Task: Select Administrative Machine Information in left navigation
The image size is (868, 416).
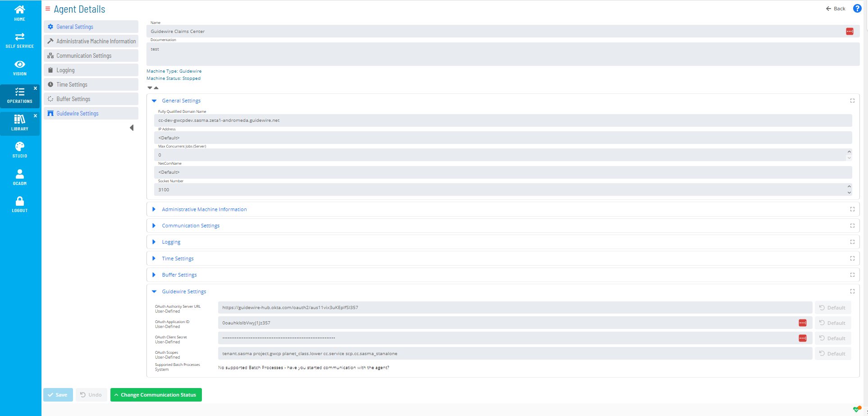Action: [x=91, y=41]
